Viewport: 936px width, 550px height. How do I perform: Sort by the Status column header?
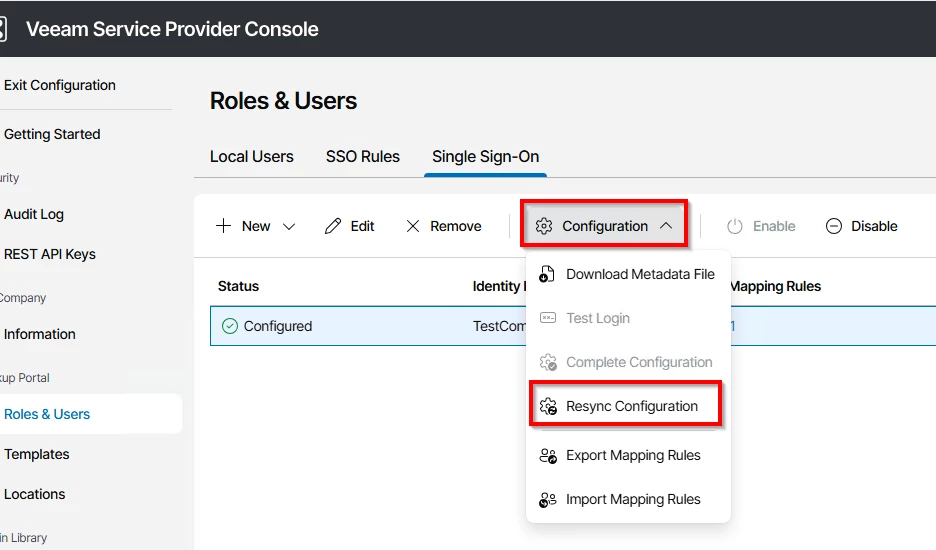point(238,286)
